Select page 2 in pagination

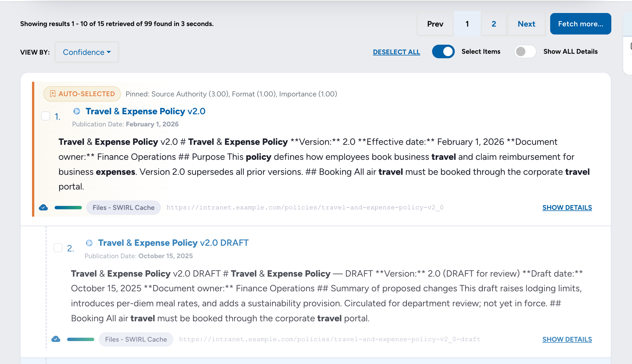494,24
